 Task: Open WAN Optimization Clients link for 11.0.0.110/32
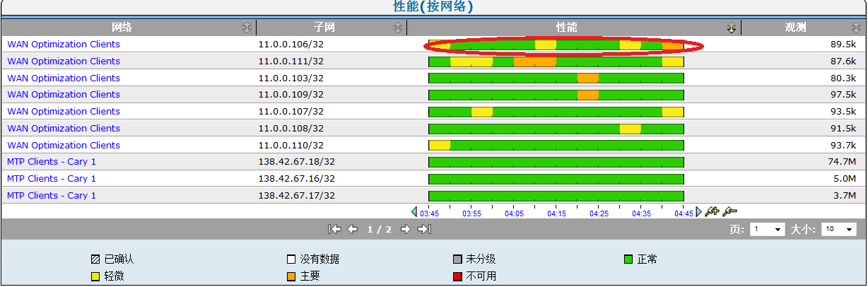(x=64, y=145)
